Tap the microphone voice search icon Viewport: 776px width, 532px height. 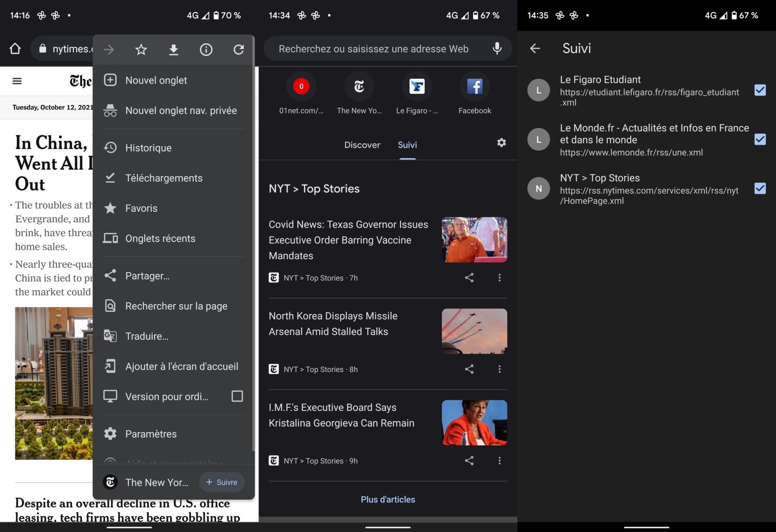(x=497, y=49)
